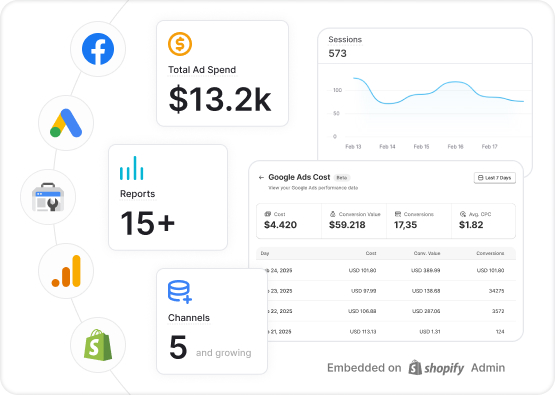
Task: Sort by the Day column header
Action: [x=265, y=253]
